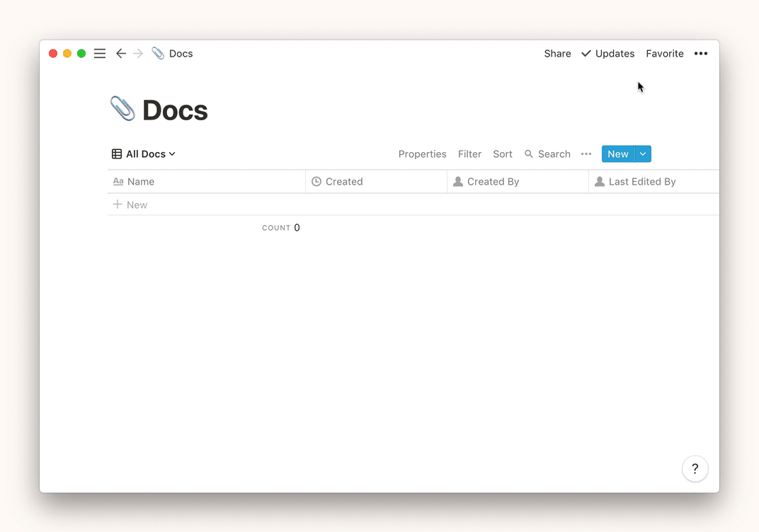
Task: Click the paperclip icon in breadcrumb
Action: (158, 54)
